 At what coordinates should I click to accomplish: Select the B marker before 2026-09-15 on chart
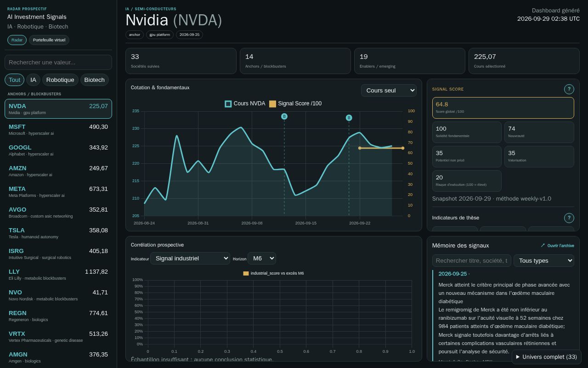click(284, 117)
